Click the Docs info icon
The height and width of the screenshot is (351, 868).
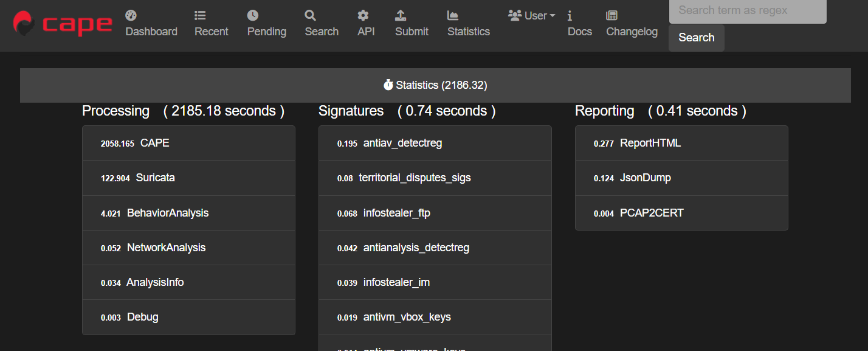(x=569, y=15)
